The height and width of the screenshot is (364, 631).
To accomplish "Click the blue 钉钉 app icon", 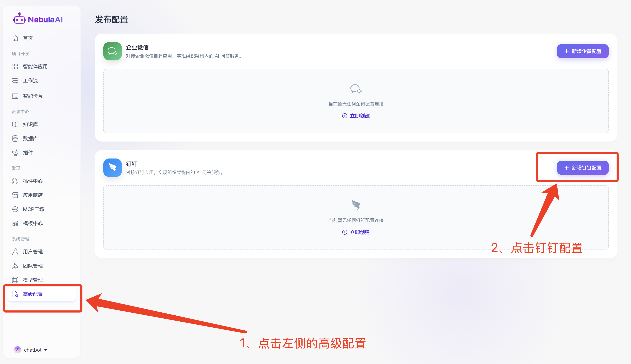I will 112,168.
